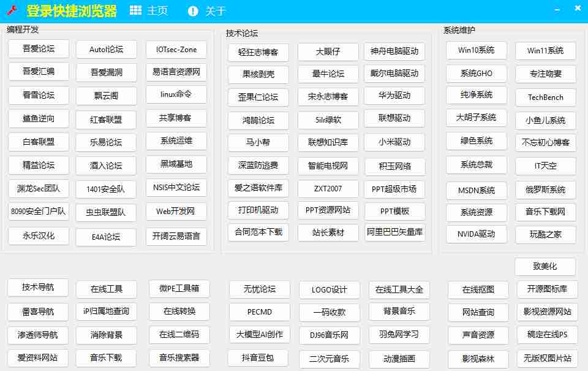Click the 抖音豆包 button
The width and height of the screenshot is (588, 371).
pyautogui.click(x=258, y=358)
